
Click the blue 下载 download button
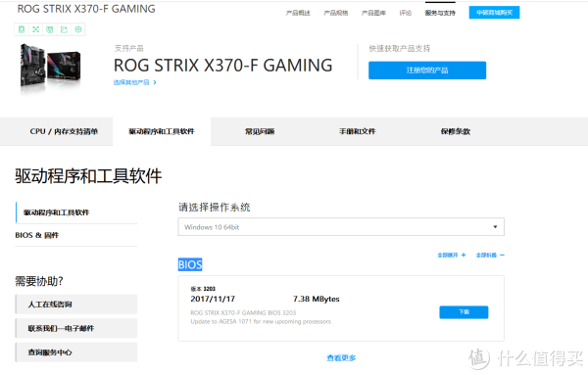(x=464, y=312)
